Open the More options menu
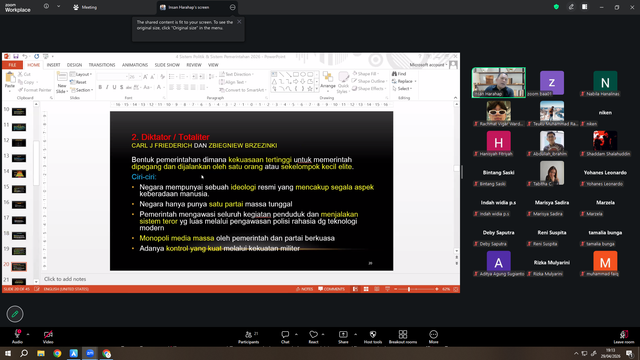Viewport: 640px width, 360px height. [x=433, y=337]
